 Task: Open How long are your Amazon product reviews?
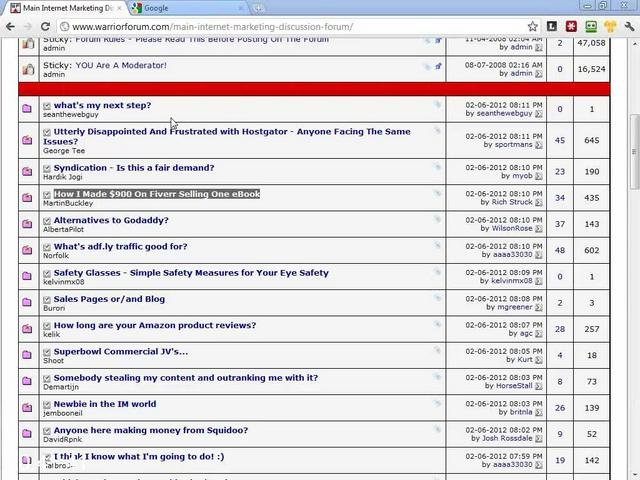click(x=155, y=325)
